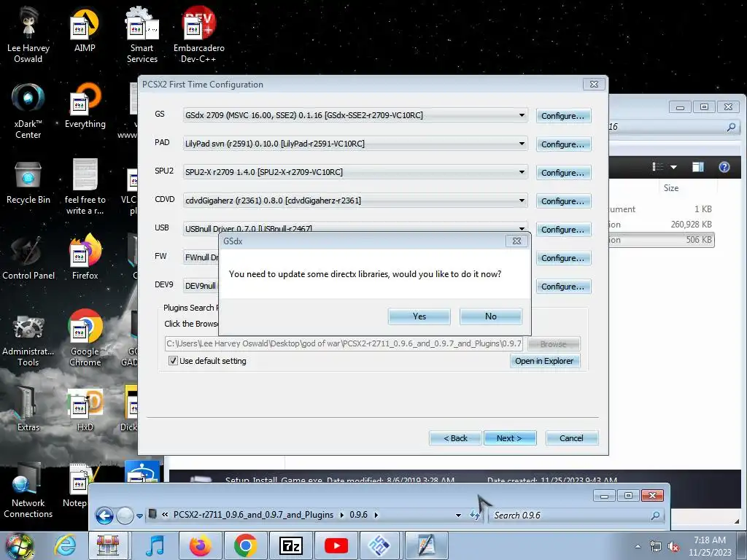The height and width of the screenshot is (560, 747).
Task: Open the Explorer view options dropdown arrow
Action: click(x=673, y=167)
